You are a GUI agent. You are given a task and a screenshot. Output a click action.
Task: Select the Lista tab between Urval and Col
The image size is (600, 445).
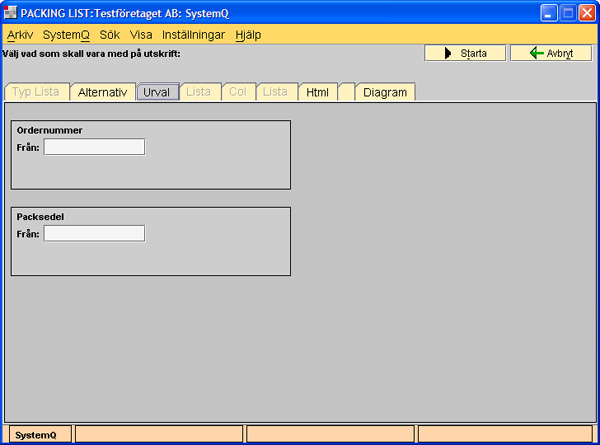[x=200, y=92]
